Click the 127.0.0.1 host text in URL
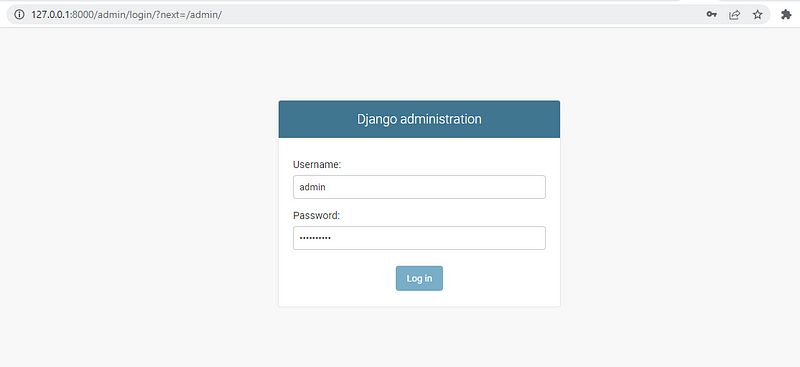800x367 pixels. [51, 15]
